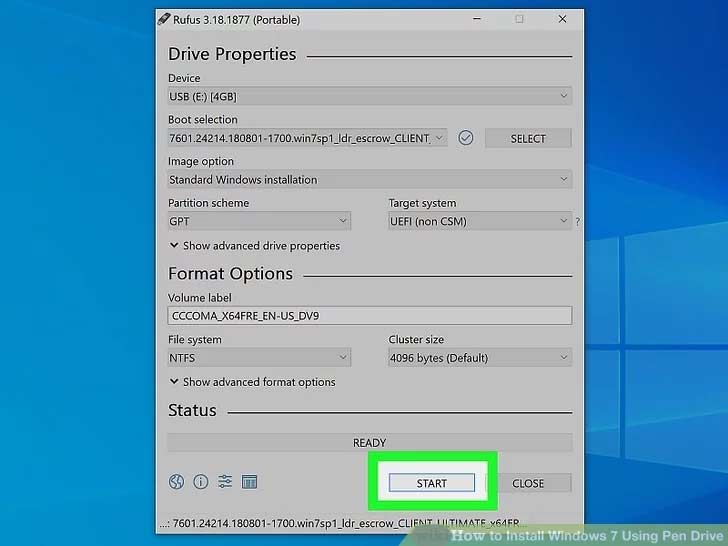
Task: Open the Device dropdown USB (E:) [4GB]
Action: coord(370,96)
